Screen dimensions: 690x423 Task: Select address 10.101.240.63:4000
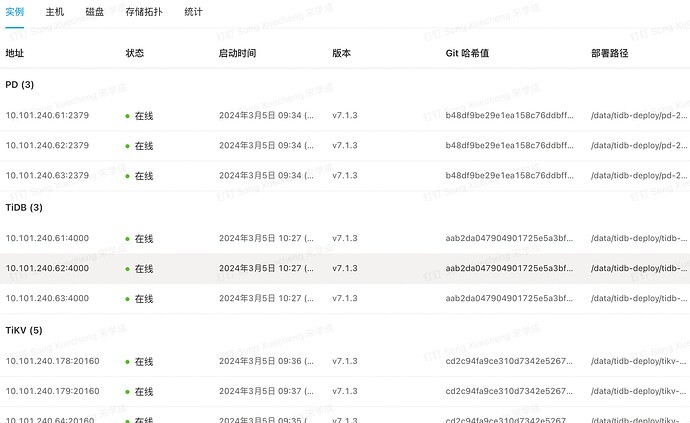point(47,298)
